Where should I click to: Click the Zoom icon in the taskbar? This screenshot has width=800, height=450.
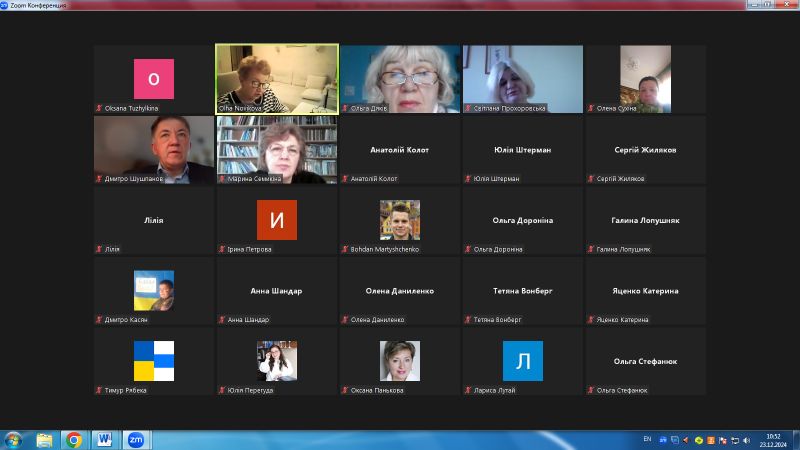(x=135, y=439)
